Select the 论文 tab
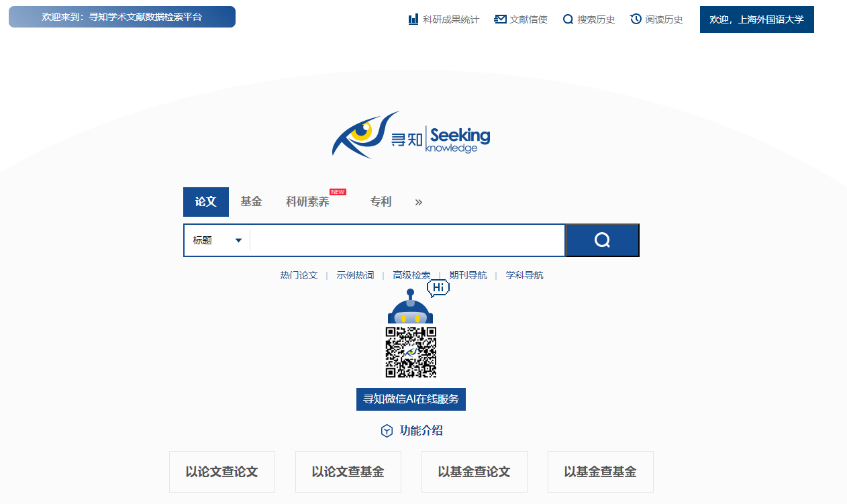 (206, 202)
